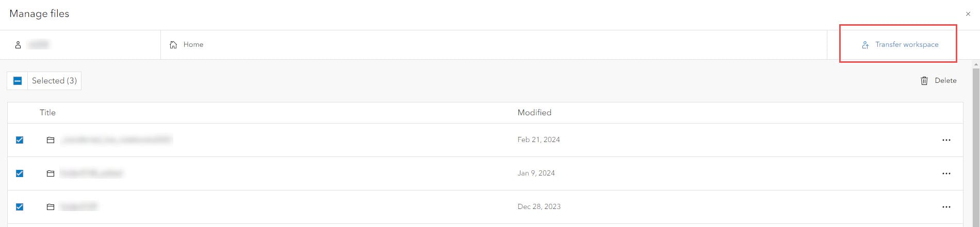Uncheck the Dec 28, 2023 folder checkbox
980x227 pixels.
coord(20,207)
